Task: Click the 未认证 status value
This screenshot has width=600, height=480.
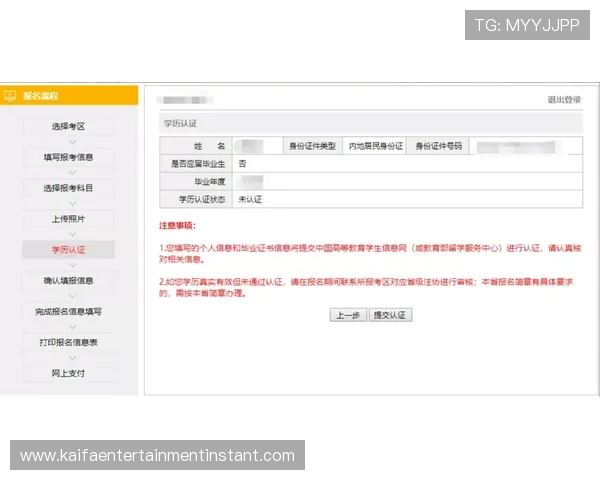Action: [250, 199]
